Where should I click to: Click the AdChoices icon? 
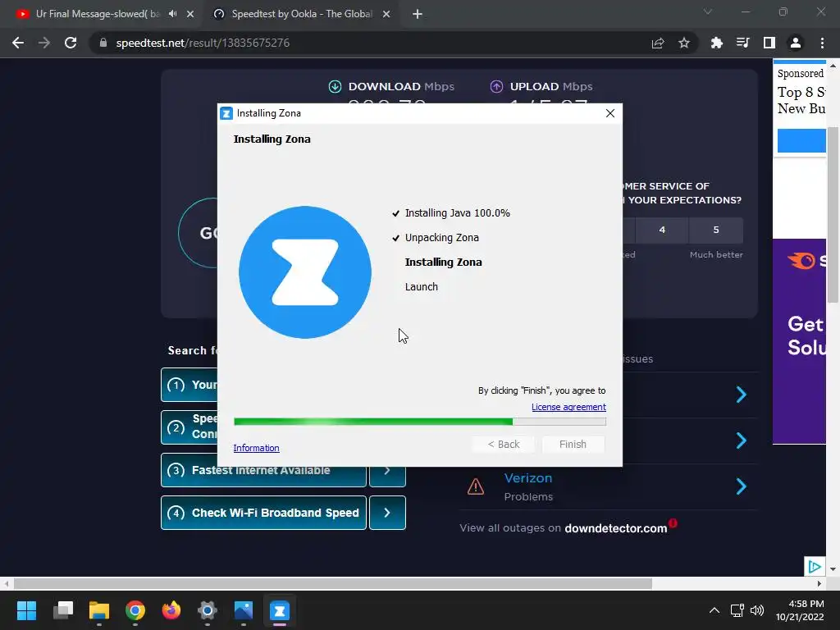[815, 566]
